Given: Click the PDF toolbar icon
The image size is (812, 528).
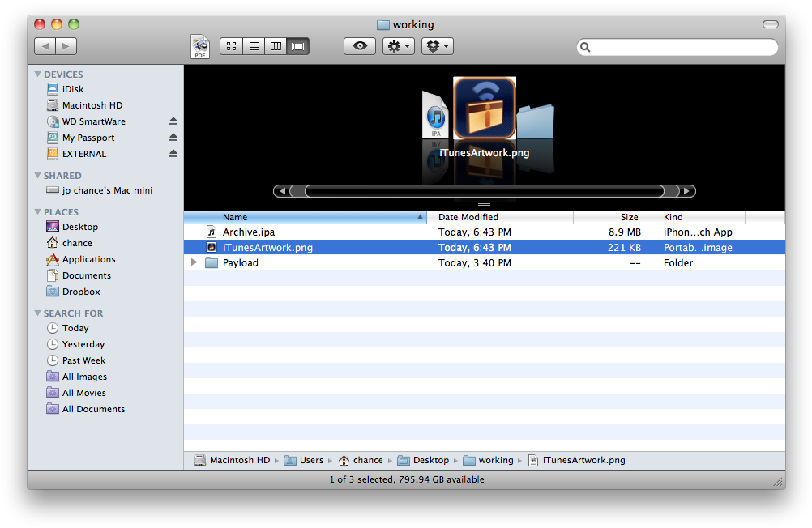Looking at the screenshot, I should (199, 46).
